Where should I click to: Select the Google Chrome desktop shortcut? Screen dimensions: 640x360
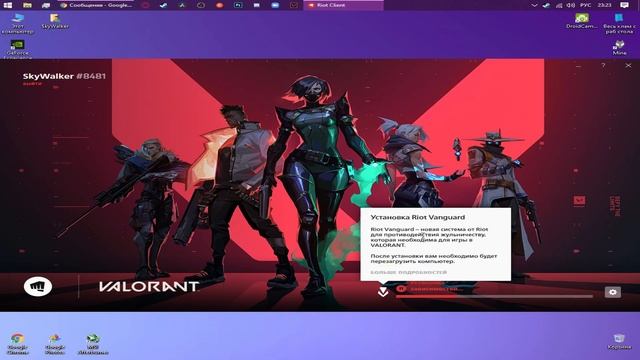[x=18, y=344]
